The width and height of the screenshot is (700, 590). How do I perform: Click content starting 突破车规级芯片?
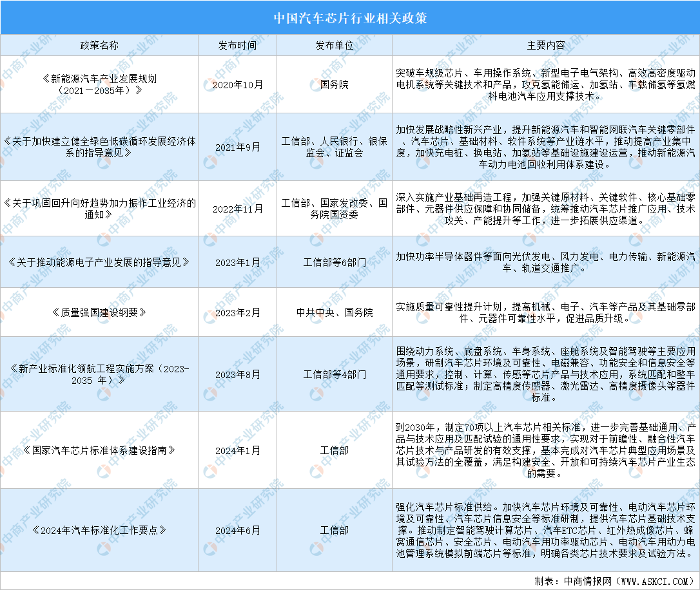pyautogui.click(x=545, y=84)
